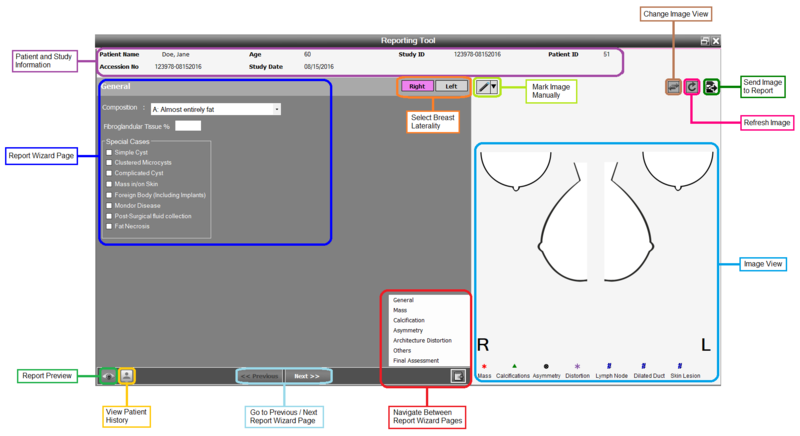Open the mark tool dropdown arrow
800x436 pixels.
point(493,87)
